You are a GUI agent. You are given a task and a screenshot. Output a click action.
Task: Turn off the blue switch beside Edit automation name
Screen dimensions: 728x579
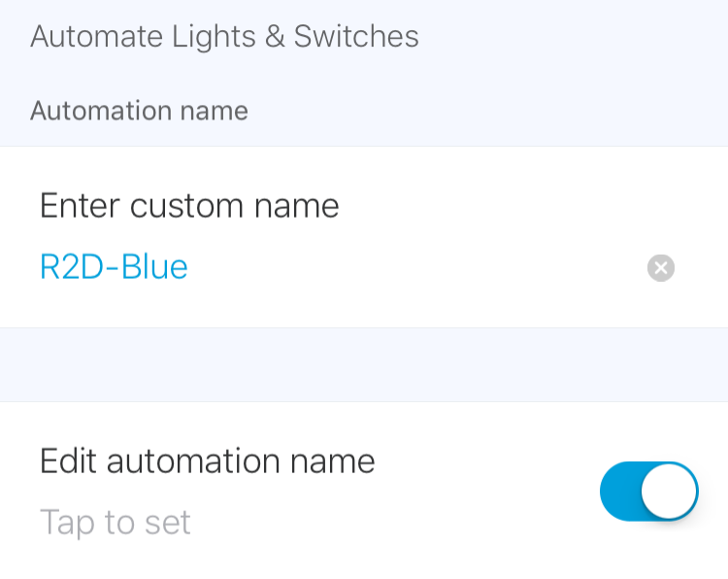click(x=649, y=491)
